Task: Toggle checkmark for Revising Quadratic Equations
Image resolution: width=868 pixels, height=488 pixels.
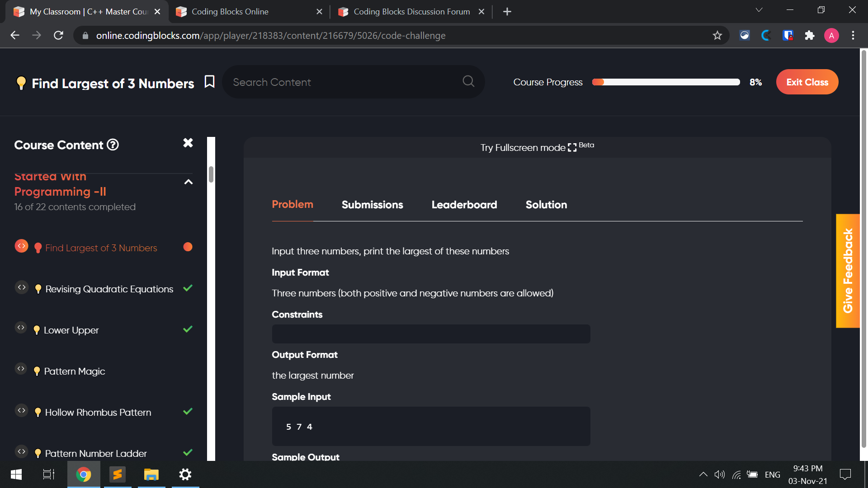Action: coord(188,288)
